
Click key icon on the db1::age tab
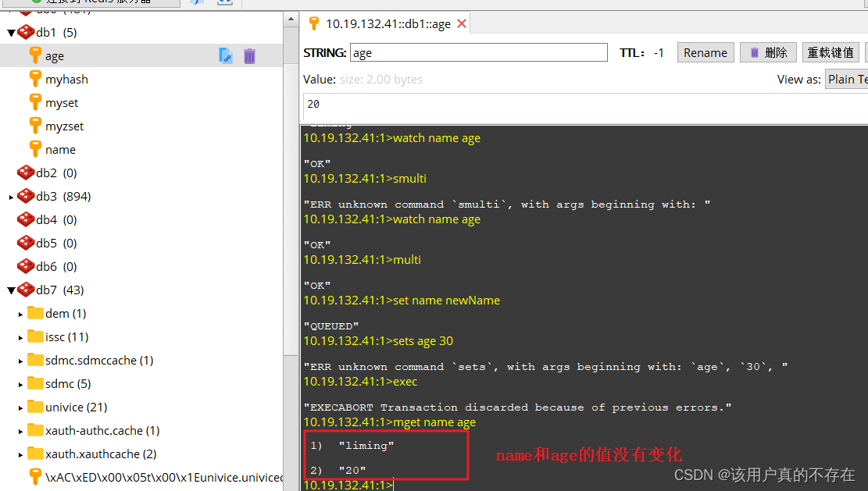point(314,23)
